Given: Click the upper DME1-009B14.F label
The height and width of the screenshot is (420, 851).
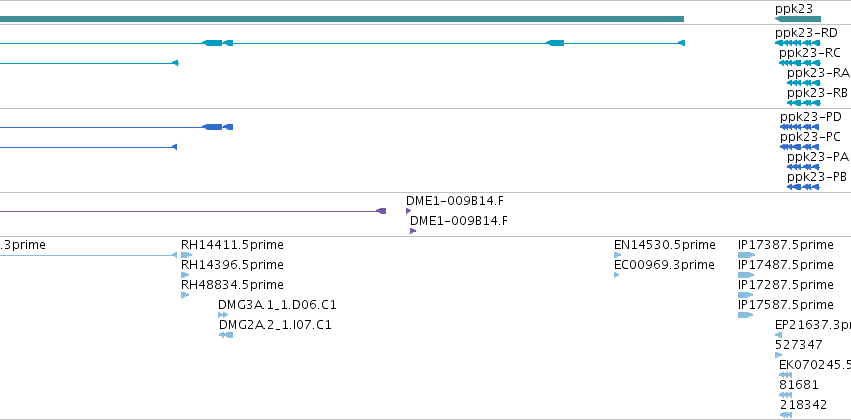Looking at the screenshot, I should click(455, 201).
